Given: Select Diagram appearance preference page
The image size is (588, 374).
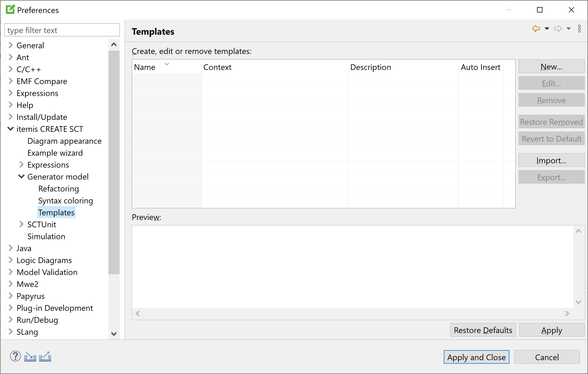Looking at the screenshot, I should pyautogui.click(x=65, y=141).
